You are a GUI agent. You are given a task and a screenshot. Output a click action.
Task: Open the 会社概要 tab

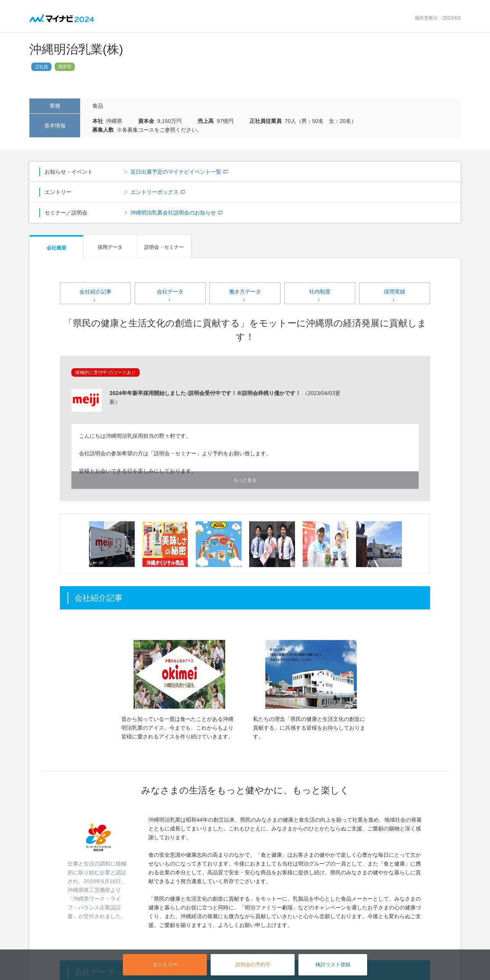click(x=56, y=248)
